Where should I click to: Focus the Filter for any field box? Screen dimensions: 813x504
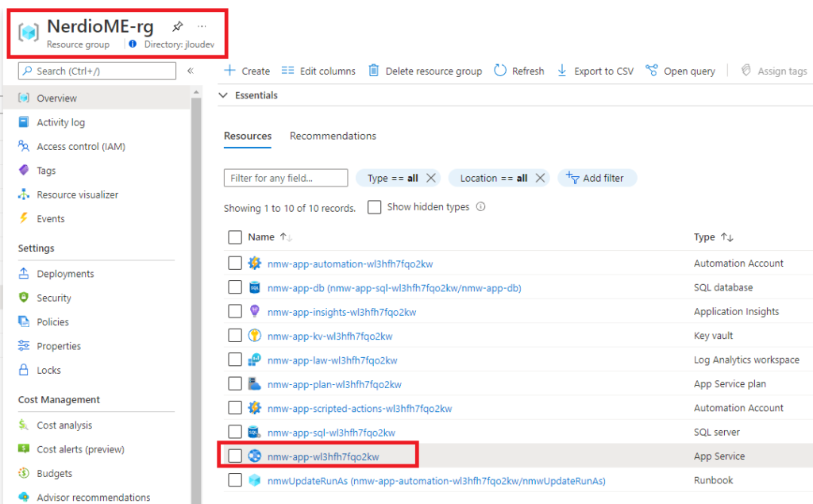pos(286,178)
